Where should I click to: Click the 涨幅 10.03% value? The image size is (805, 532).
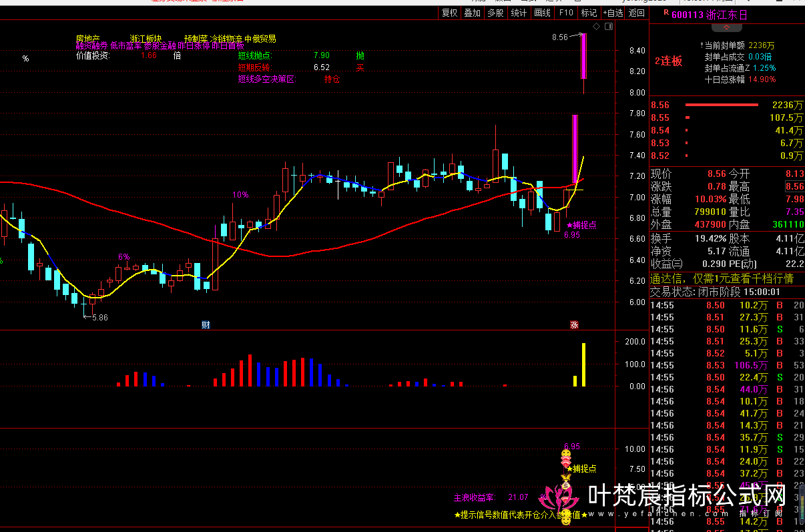pyautogui.click(x=711, y=199)
